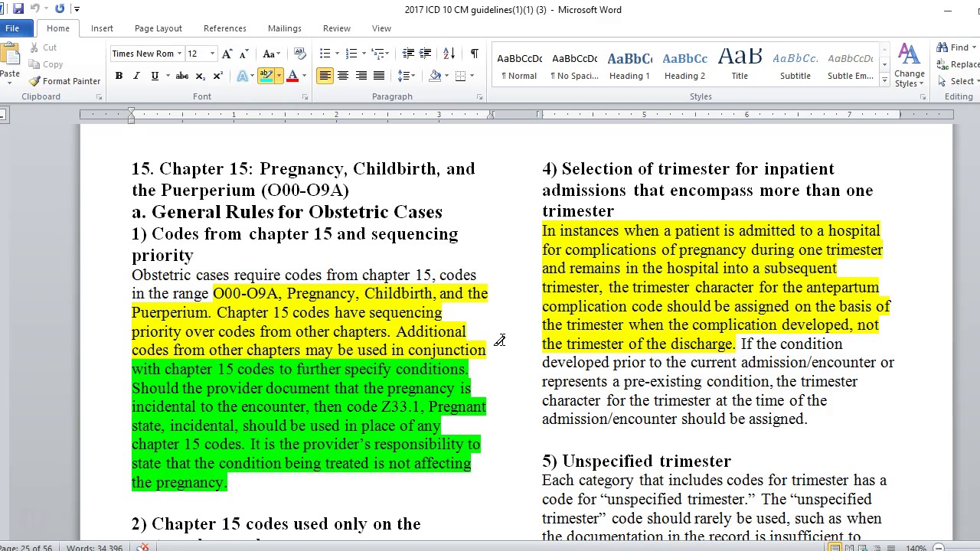
Task: Open the Change Styles button
Action: click(x=909, y=66)
